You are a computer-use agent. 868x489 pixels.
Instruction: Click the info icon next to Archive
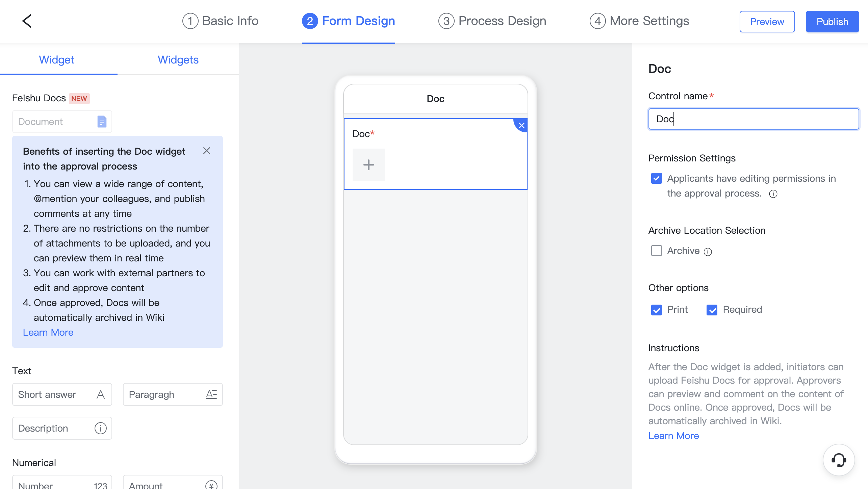click(708, 251)
